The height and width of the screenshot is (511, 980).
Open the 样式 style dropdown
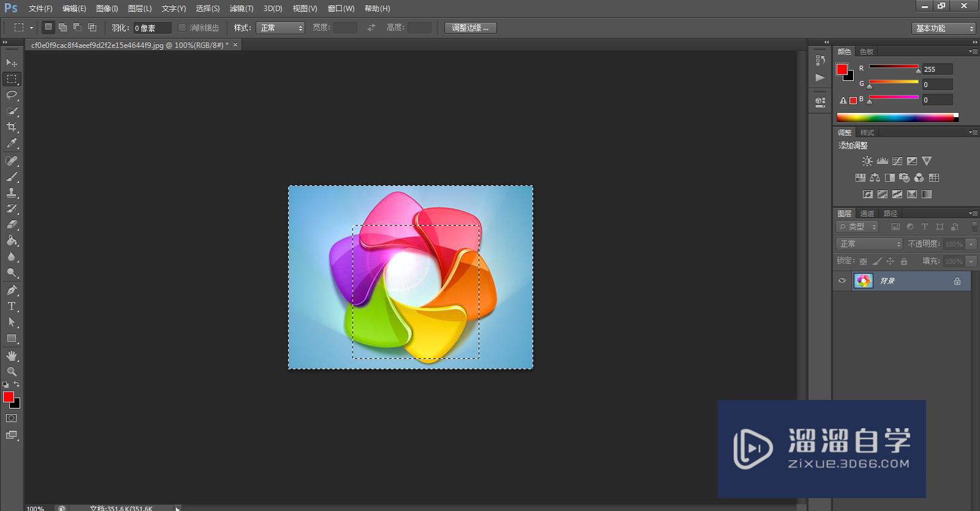tap(280, 28)
